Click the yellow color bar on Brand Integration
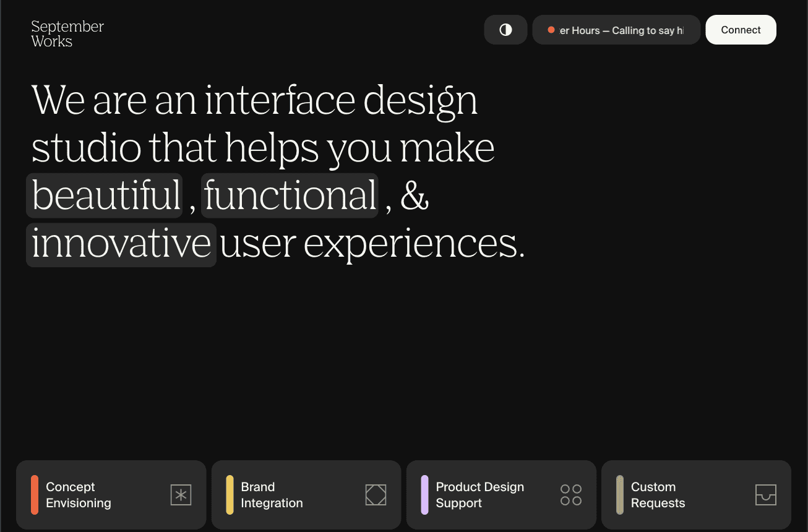Screen dimensions: 808x532 (230, 495)
